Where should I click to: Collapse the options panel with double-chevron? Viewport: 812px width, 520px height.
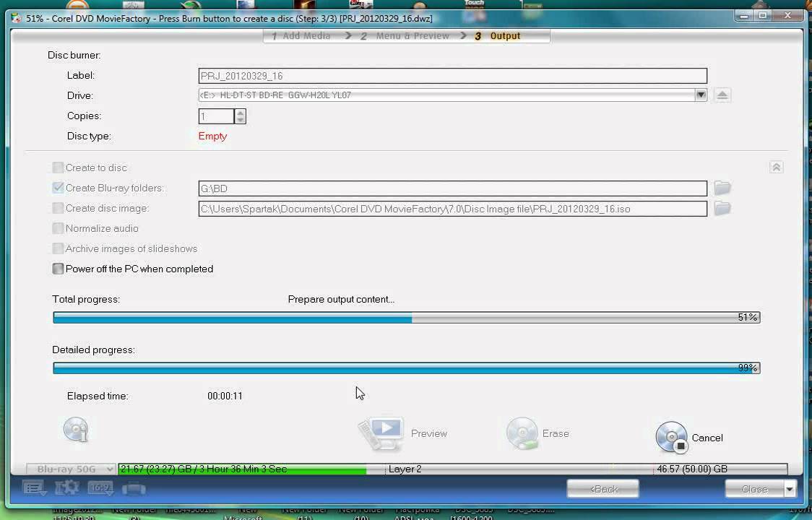point(776,168)
